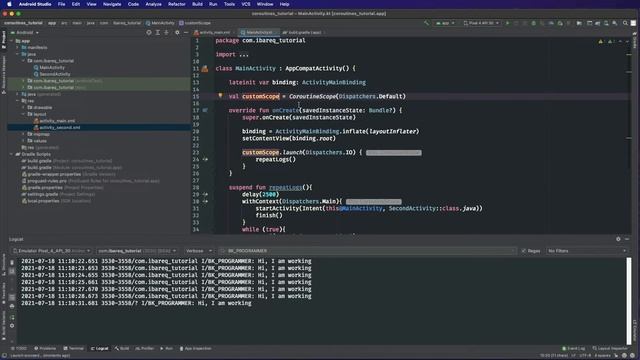Open the com.ibareq_tutorial process dropdown
Viewport: 640px width, 360px height.
[x=137, y=251]
